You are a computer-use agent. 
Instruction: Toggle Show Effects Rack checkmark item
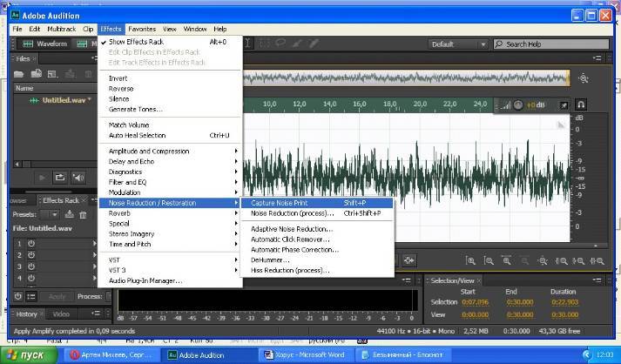point(170,42)
